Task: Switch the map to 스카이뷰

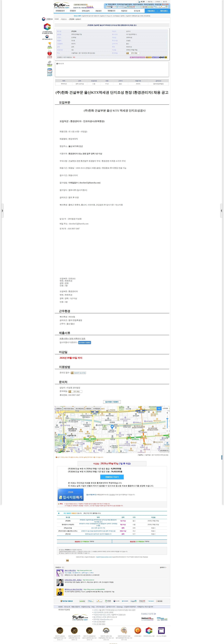Action: (x=165, y=409)
